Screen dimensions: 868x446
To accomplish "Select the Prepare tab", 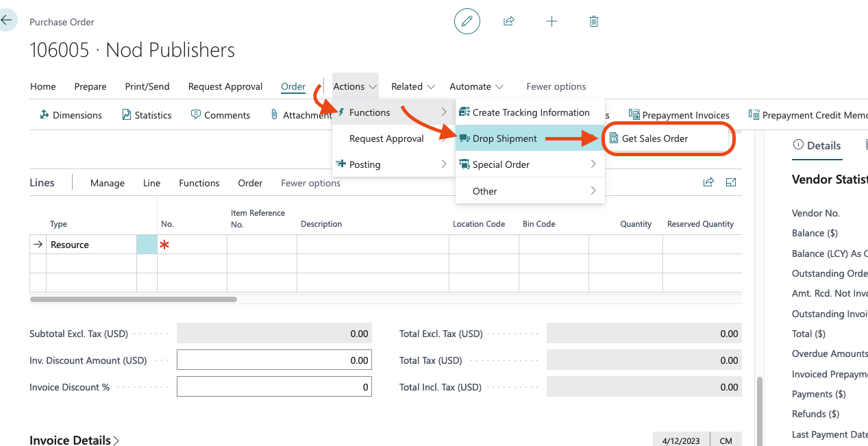I will [90, 86].
